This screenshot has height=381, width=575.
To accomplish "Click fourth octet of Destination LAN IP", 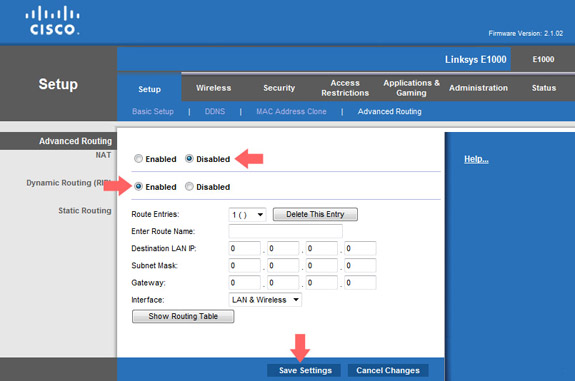I will (x=360, y=249).
